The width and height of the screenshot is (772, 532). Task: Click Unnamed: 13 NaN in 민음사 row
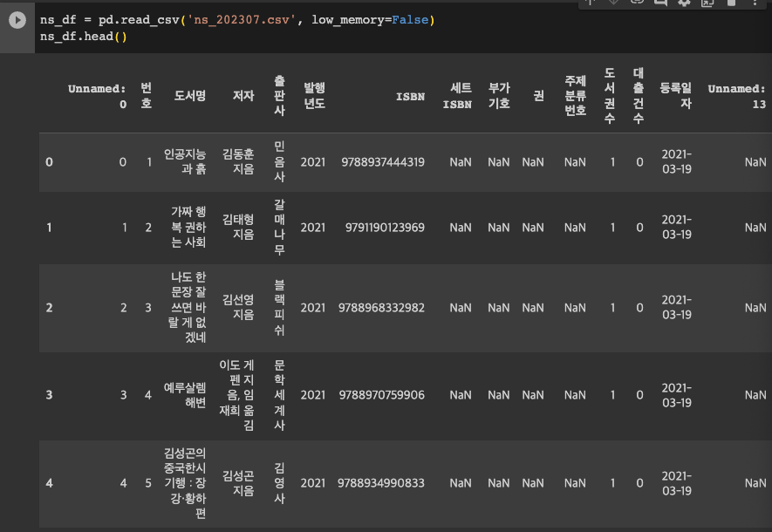755,162
